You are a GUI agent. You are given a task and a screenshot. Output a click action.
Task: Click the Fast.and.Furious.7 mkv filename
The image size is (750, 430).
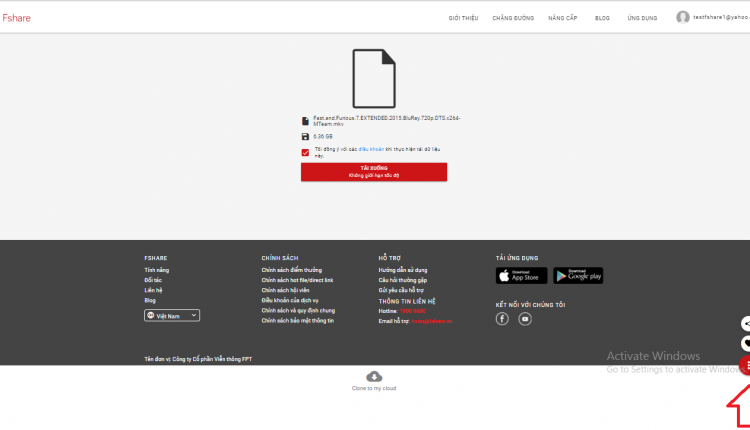(x=386, y=121)
